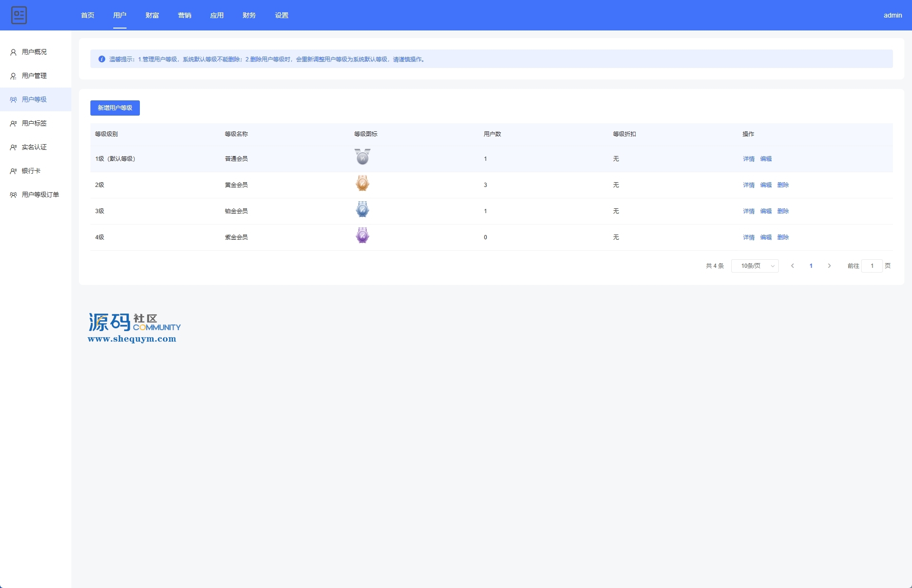Open the admin account menu
This screenshot has height=588, width=912.
(892, 15)
